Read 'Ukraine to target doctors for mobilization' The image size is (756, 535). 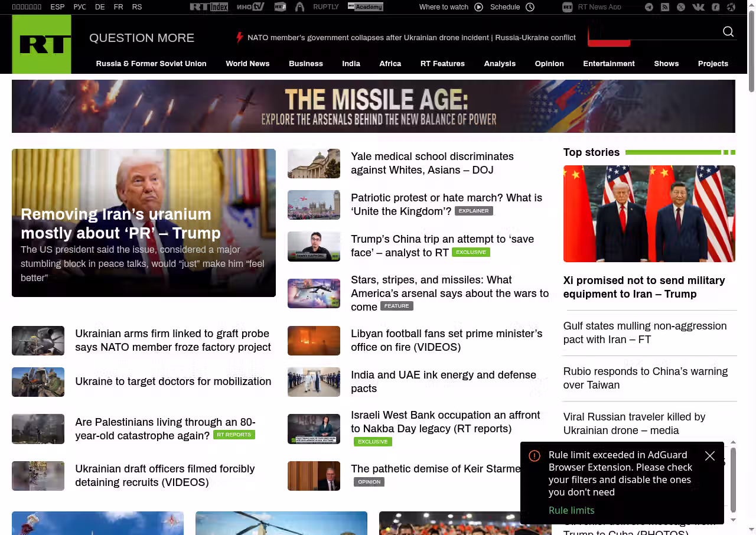173,381
